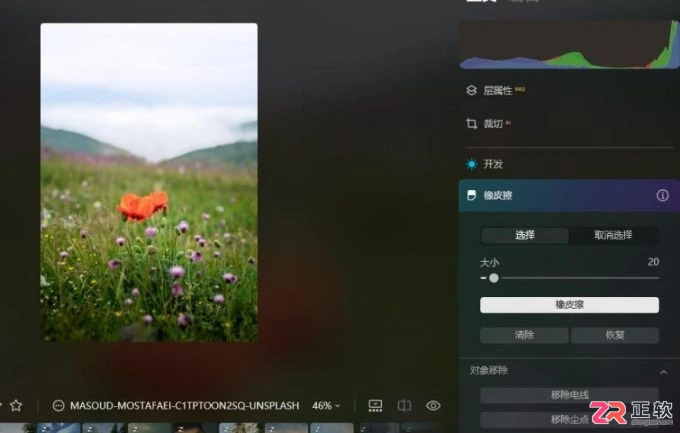Click the 大小 size slider handle

[x=494, y=278]
